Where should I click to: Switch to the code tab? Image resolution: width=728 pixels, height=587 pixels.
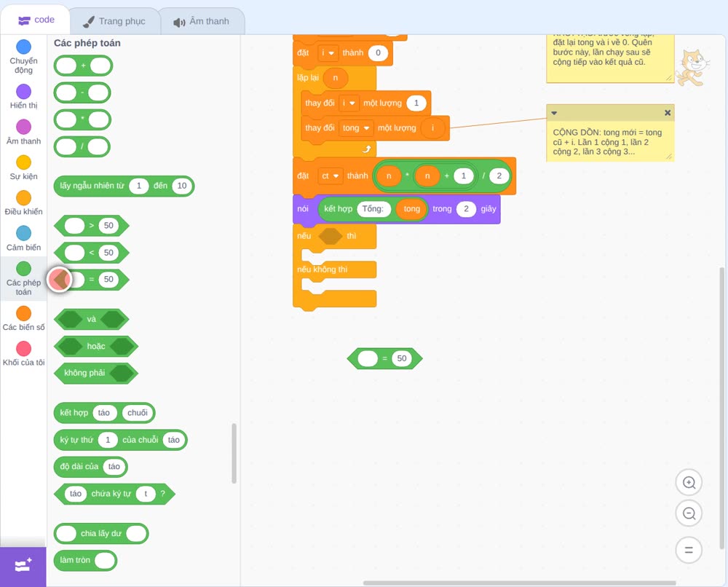pos(36,20)
